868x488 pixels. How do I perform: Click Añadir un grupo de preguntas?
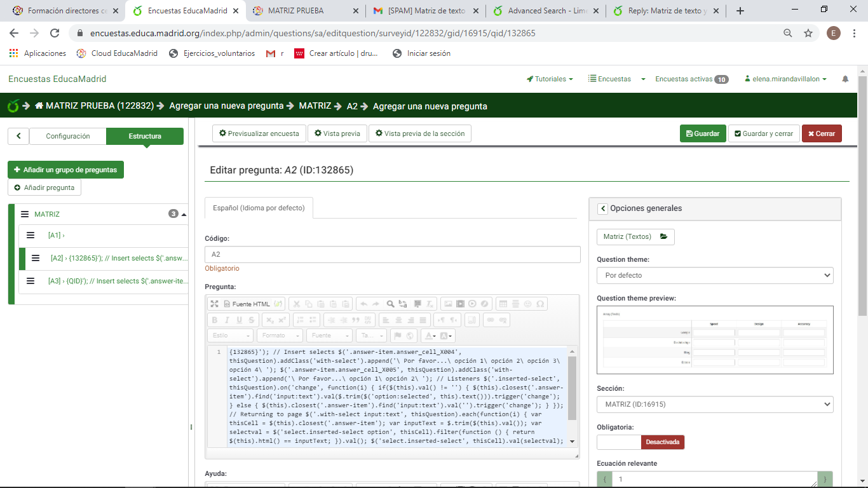(x=65, y=170)
